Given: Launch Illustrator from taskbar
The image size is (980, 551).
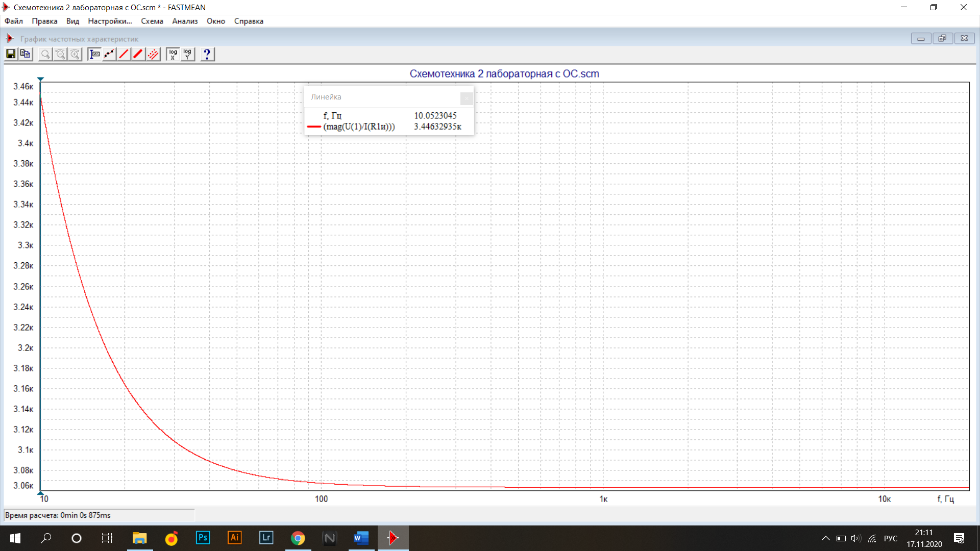Looking at the screenshot, I should (234, 538).
